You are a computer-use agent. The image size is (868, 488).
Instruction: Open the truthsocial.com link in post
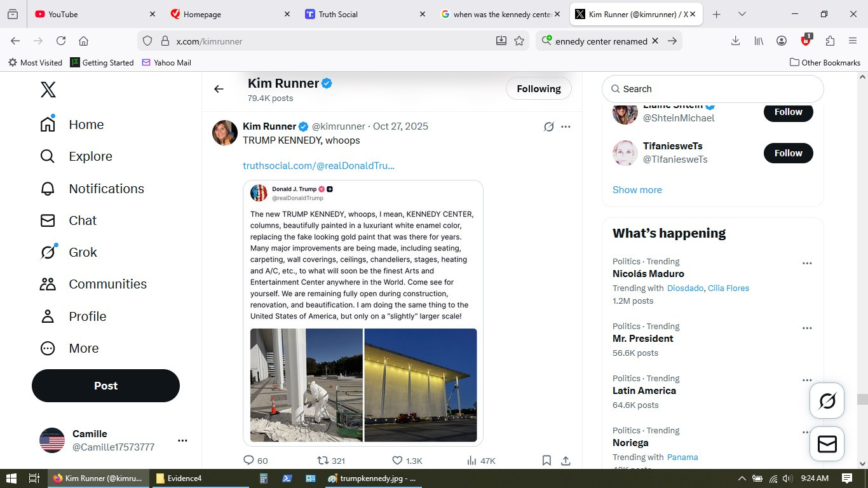[x=318, y=166]
